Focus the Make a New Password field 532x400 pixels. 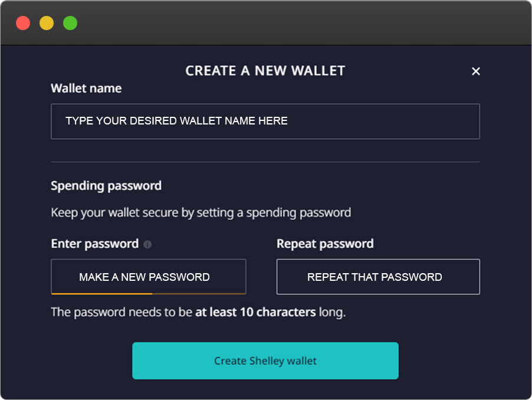149,277
